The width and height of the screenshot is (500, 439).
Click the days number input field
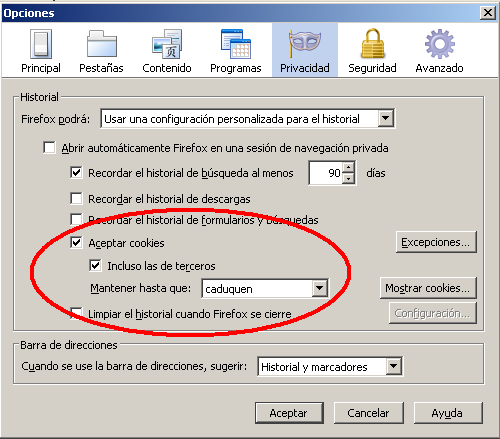point(326,173)
